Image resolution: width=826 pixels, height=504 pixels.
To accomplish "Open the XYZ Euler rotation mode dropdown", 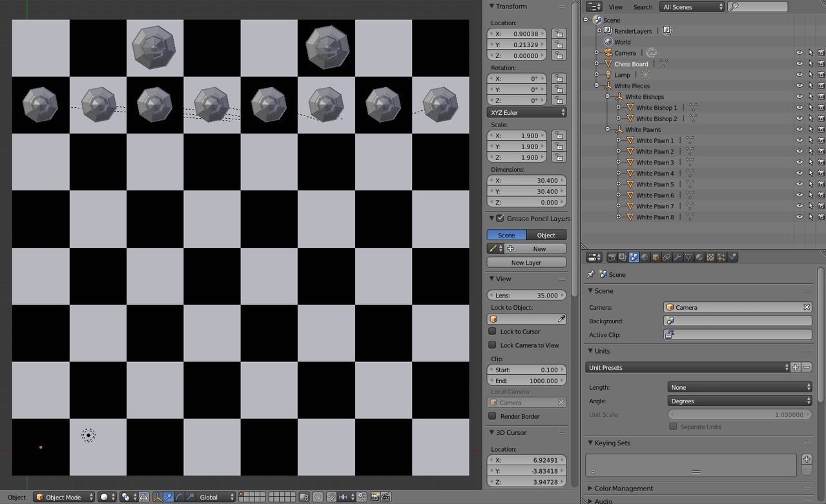I will click(527, 112).
